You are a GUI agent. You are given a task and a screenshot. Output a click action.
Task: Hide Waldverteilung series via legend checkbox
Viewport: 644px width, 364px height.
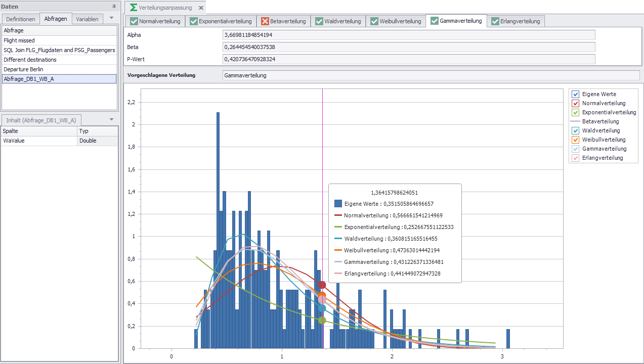coord(575,130)
